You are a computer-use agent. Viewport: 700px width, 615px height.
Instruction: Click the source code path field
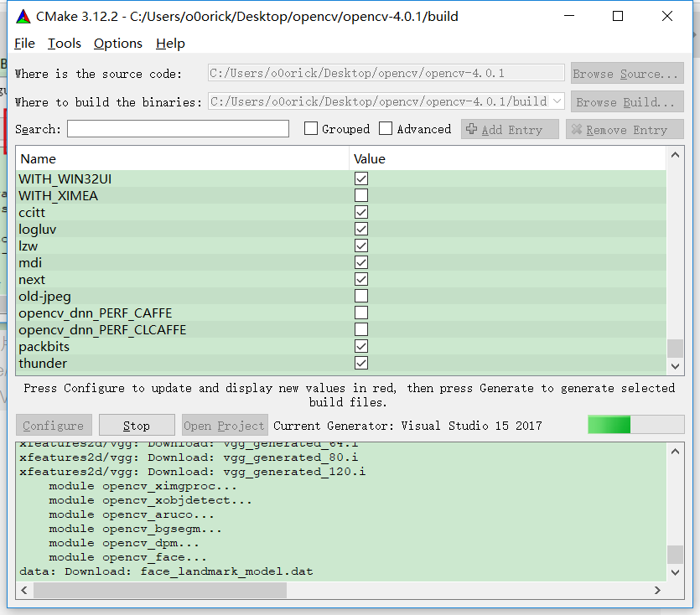point(386,73)
